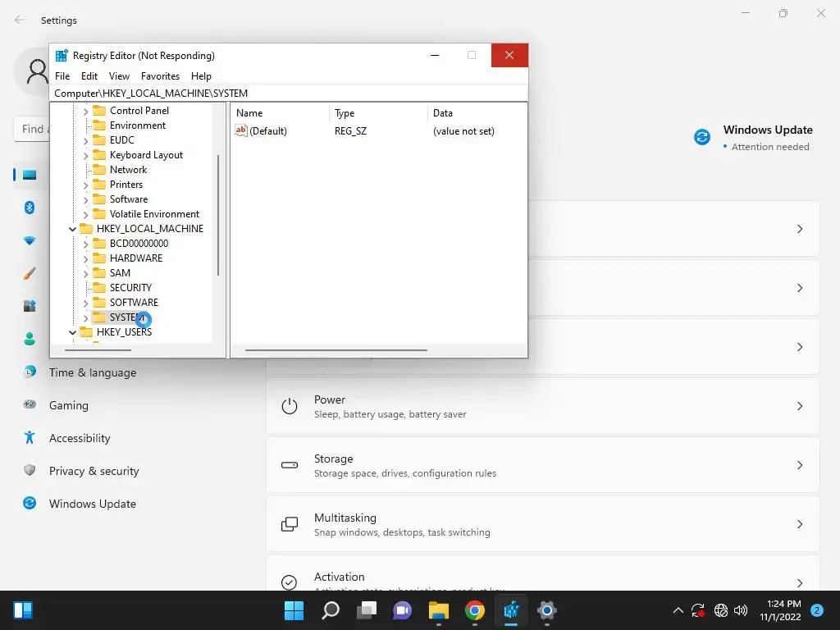The image size is (840, 630).
Task: Open Bluetooth & devices icon in sidebar
Action: point(30,208)
